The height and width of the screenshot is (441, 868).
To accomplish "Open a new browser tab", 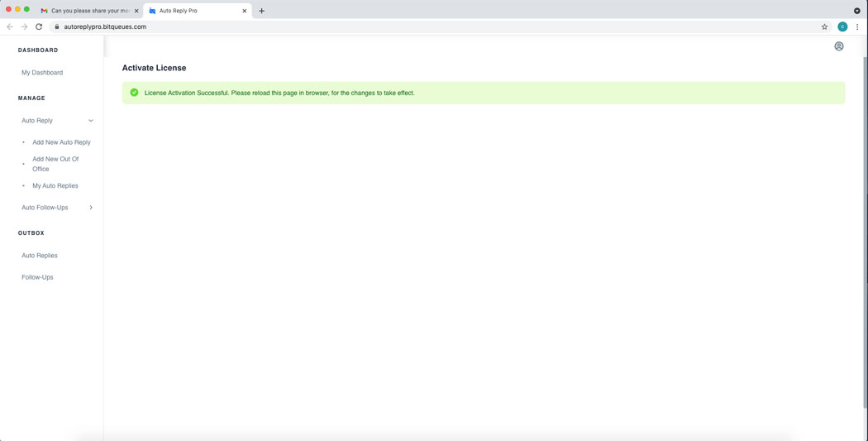I will 262,11.
